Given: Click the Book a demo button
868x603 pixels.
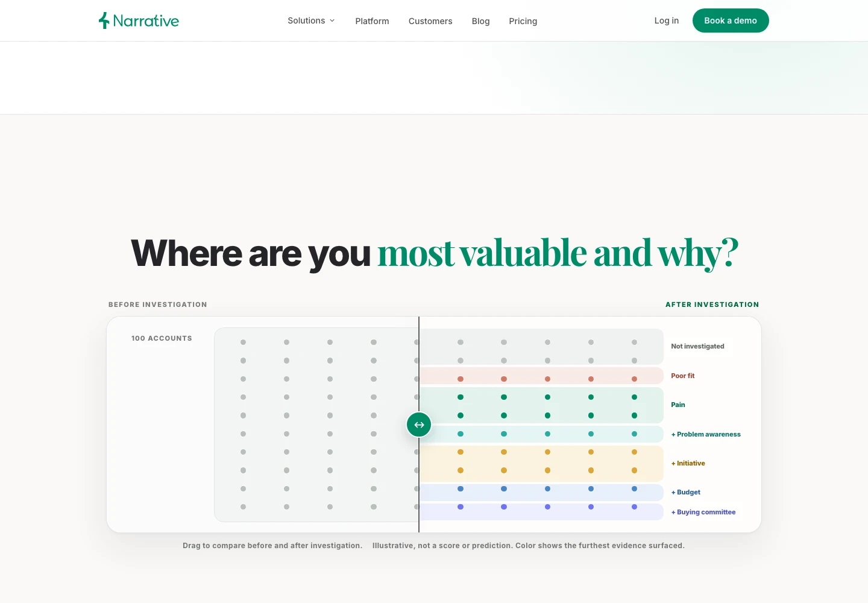Looking at the screenshot, I should [x=731, y=21].
